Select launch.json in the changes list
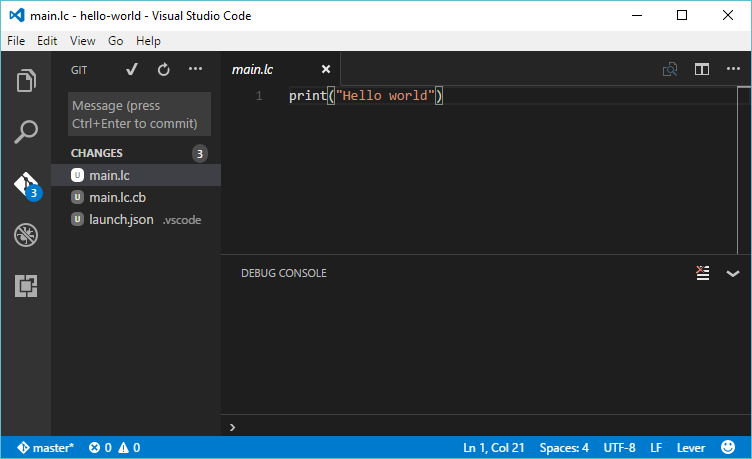 121,219
